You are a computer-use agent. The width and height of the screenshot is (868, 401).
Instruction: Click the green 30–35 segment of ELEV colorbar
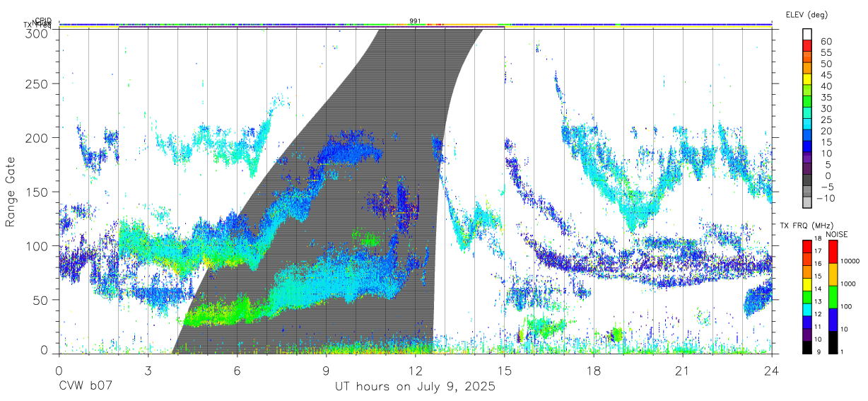807,103
